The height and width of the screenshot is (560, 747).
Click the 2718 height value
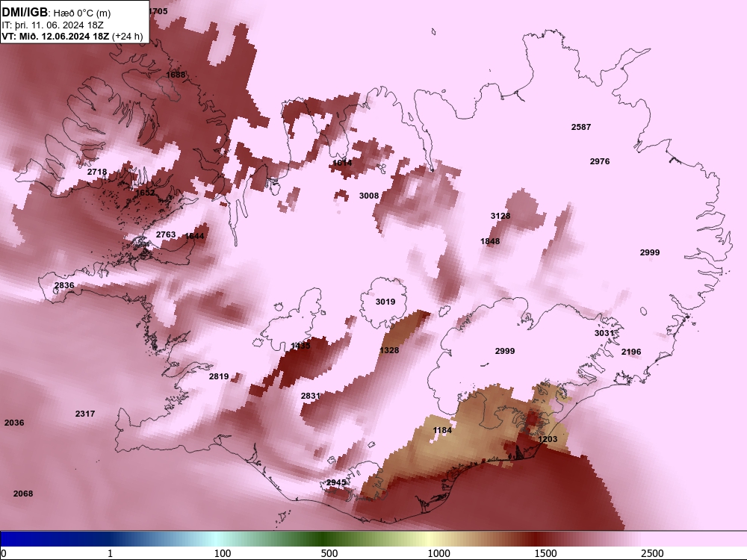[x=97, y=172]
